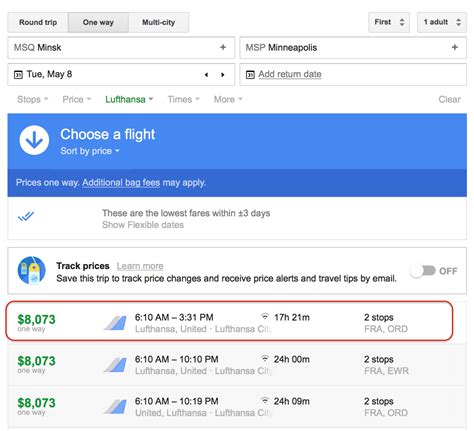The image size is (474, 431).
Task: Click airline logo on 6:10 AM – 3:31 PM flight
Action: click(x=116, y=323)
